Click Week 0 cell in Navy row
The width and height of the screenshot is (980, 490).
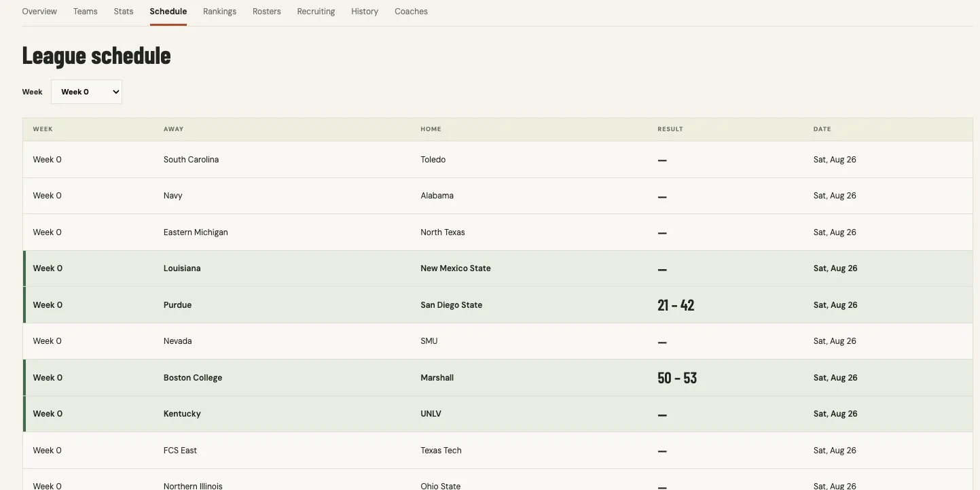tap(48, 196)
